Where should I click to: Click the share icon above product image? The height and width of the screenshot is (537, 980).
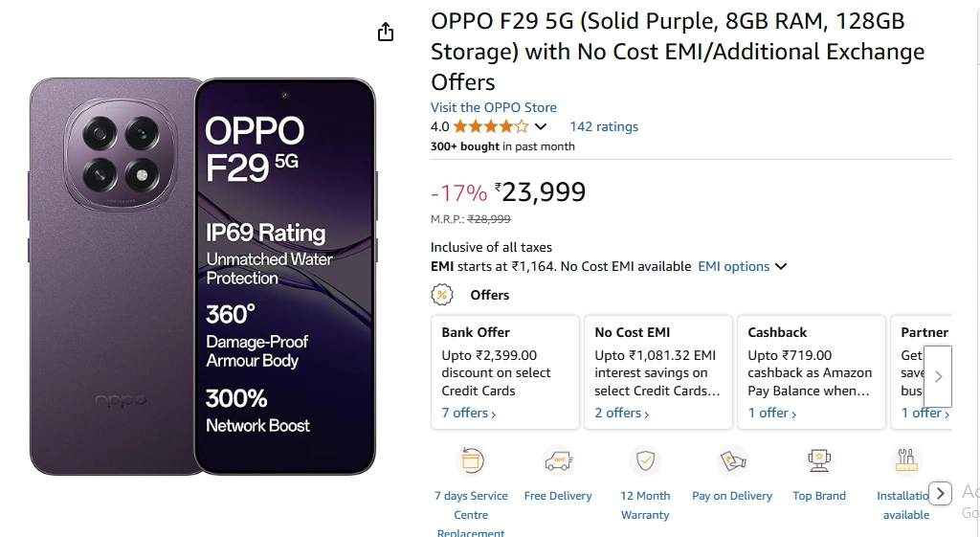[386, 33]
